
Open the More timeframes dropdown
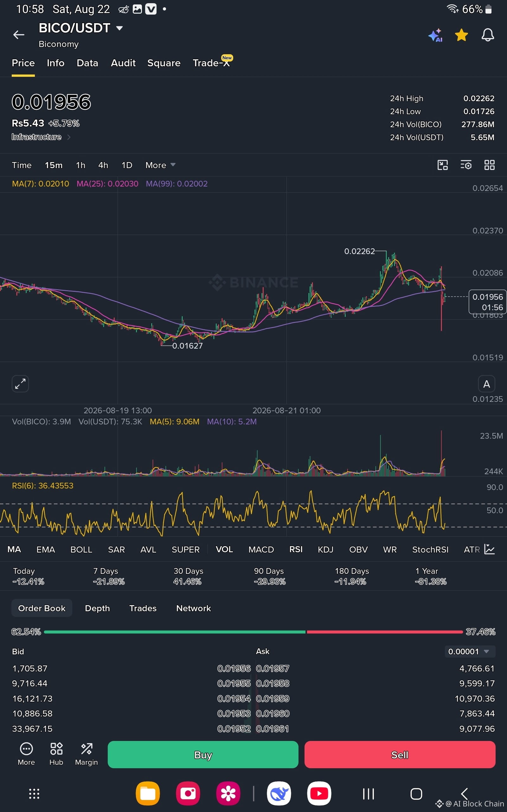(x=160, y=165)
